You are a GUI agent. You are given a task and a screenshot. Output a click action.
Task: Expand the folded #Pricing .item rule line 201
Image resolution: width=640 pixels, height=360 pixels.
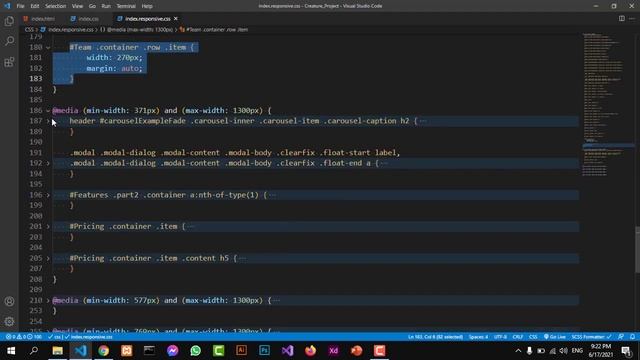(48, 227)
